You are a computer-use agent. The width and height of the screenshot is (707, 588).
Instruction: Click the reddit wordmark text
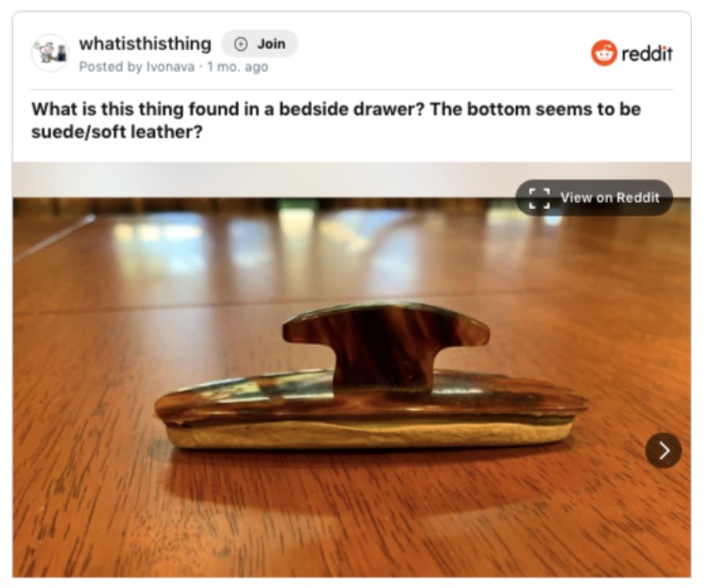[647, 54]
